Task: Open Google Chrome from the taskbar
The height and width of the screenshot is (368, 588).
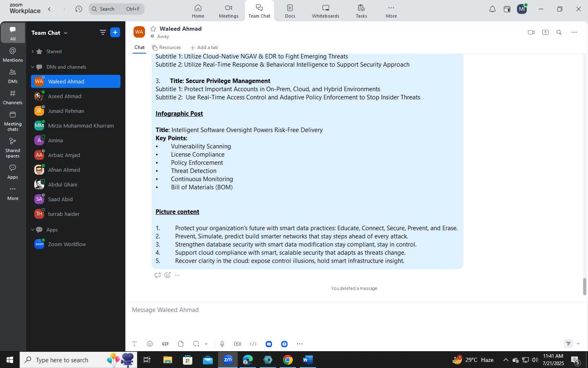Action: click(x=288, y=360)
